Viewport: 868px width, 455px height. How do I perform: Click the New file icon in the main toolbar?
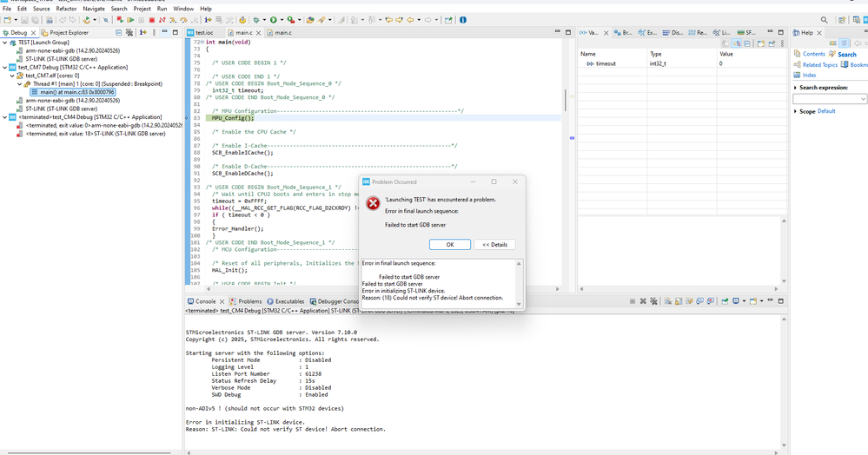[7, 20]
